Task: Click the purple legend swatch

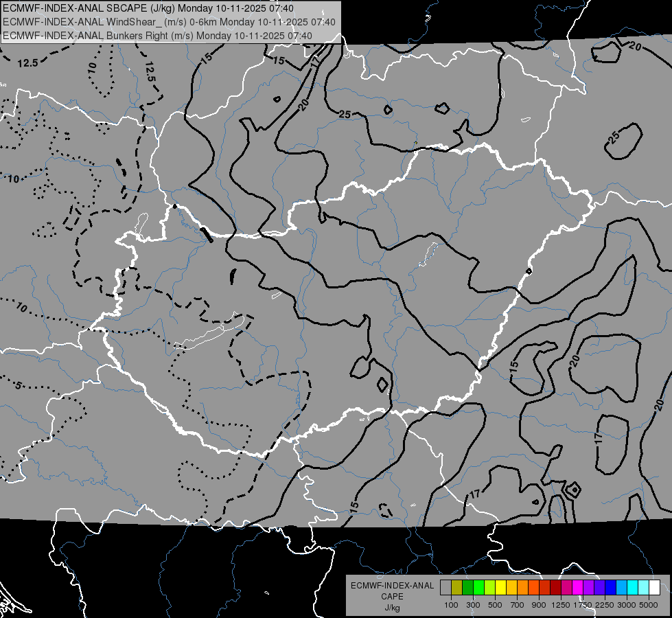Action: coord(588,588)
